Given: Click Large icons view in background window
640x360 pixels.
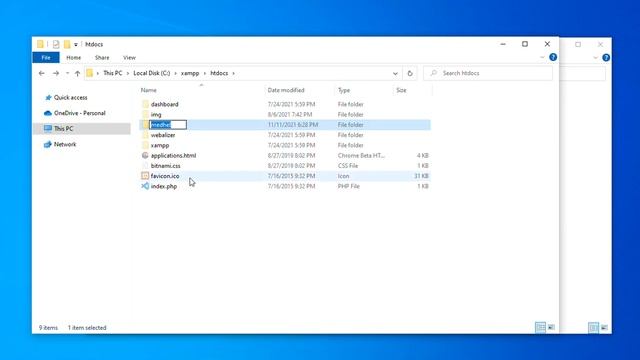Looking at the screenshot, I should pyautogui.click(x=604, y=327).
